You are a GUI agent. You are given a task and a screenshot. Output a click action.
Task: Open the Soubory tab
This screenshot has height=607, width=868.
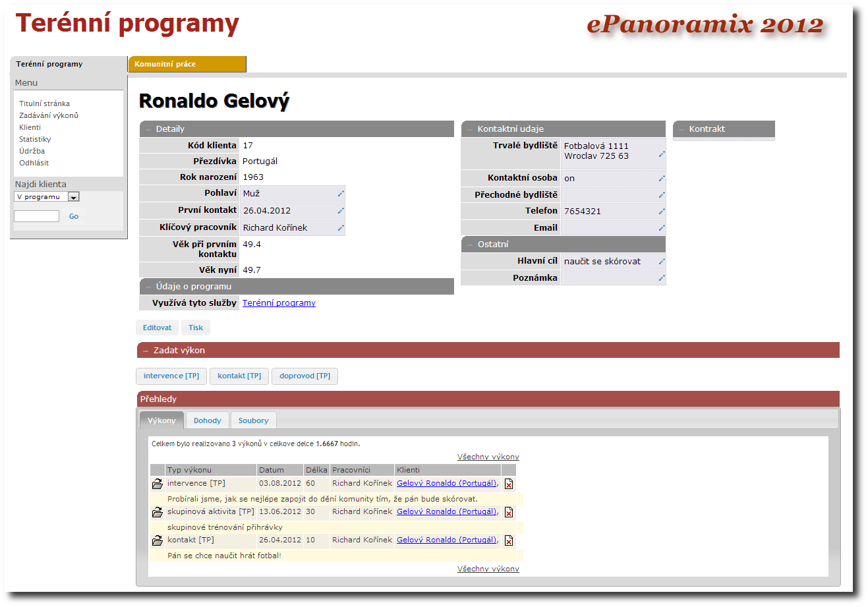coord(253,420)
